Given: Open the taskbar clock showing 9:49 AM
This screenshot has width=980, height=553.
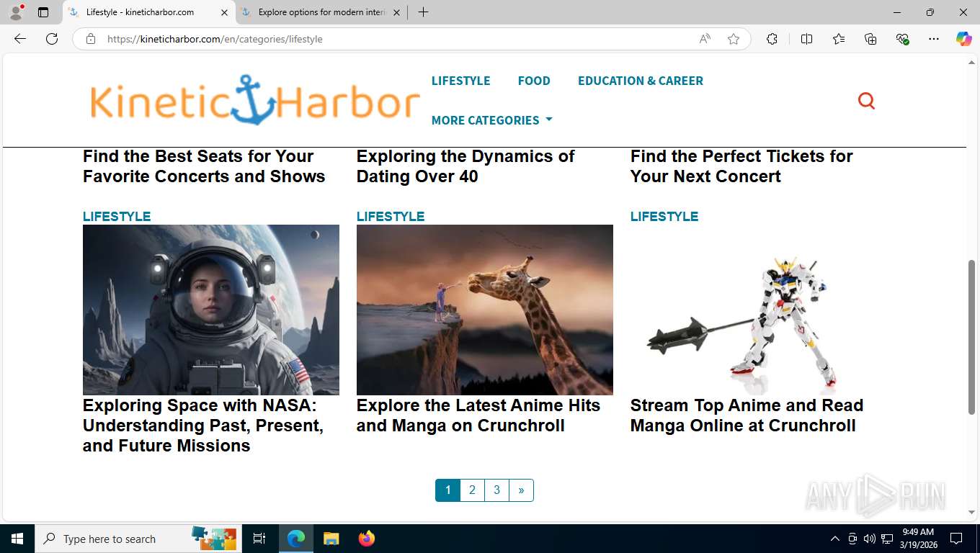Looking at the screenshot, I should 917,539.
